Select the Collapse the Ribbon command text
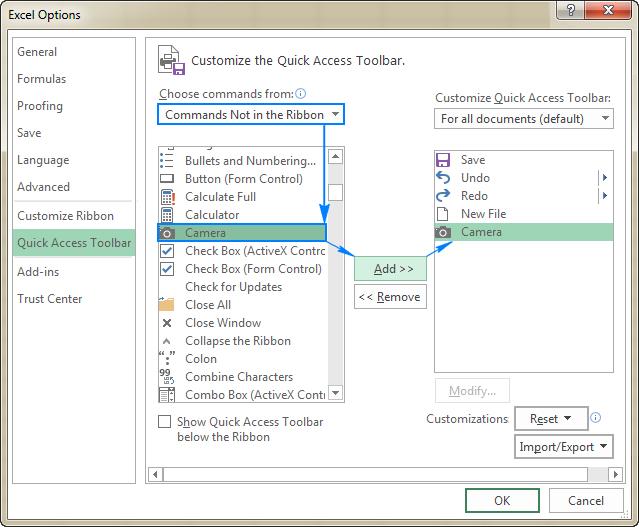Image resolution: width=639 pixels, height=527 pixels. click(238, 341)
